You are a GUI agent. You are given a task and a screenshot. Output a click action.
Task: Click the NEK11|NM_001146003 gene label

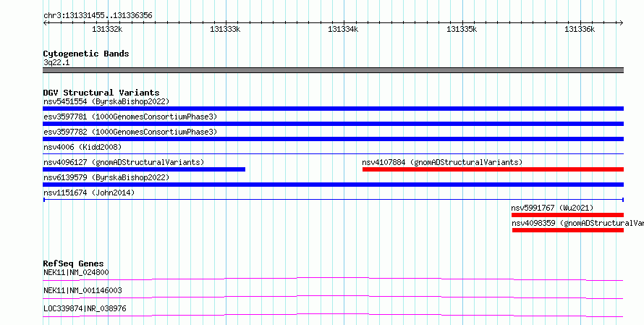coord(82,290)
